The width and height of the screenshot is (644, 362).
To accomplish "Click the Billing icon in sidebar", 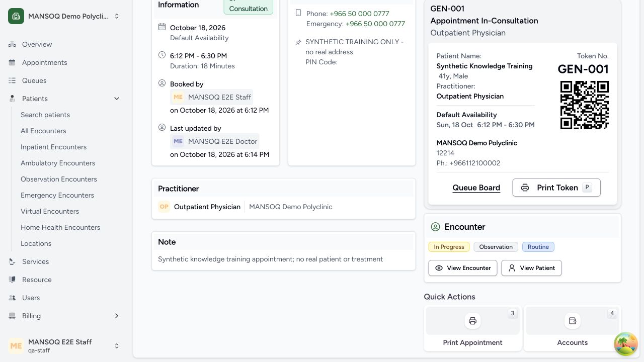I will point(12,316).
